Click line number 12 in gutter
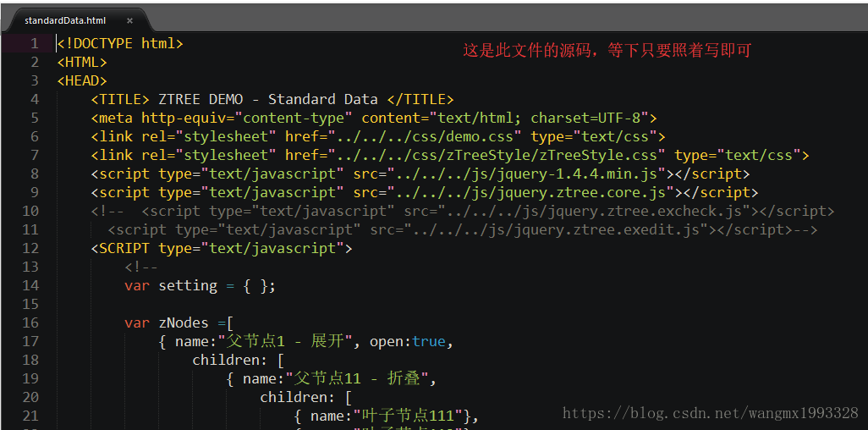 click(x=30, y=248)
